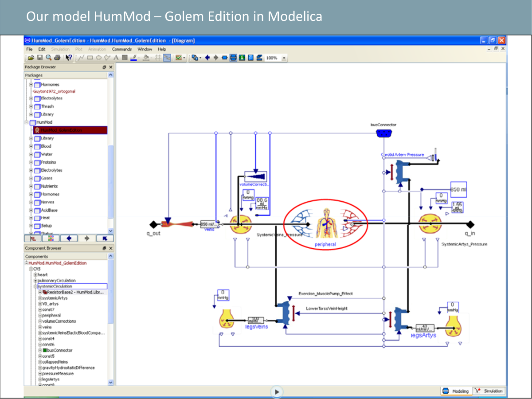The height and width of the screenshot is (399, 532).
Task: Select the Line drawing tool
Action: click(x=82, y=58)
